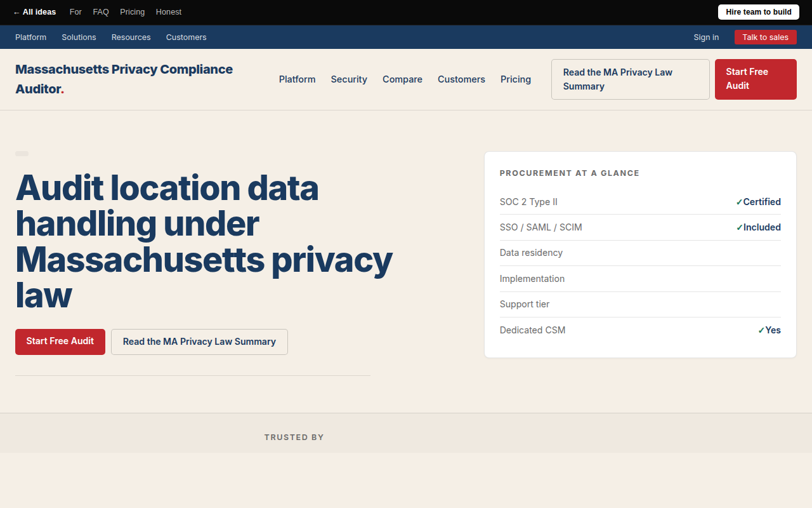Screen dimensions: 812x508
Task: Open Solutions menu
Action: click(79, 37)
